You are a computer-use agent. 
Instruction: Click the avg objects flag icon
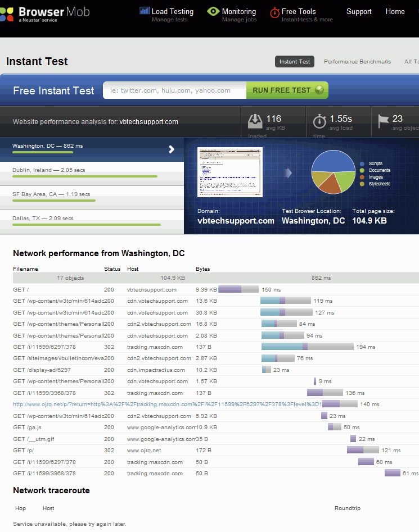(x=384, y=121)
